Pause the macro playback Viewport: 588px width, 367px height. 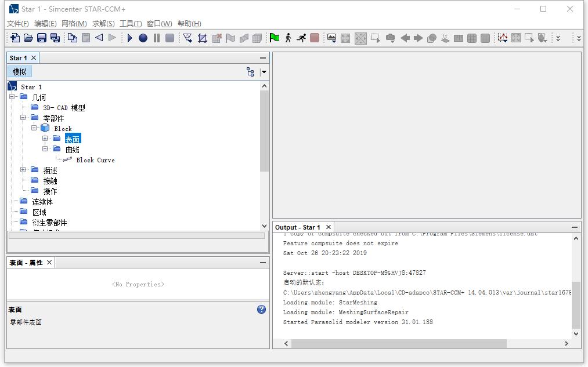[157, 38]
